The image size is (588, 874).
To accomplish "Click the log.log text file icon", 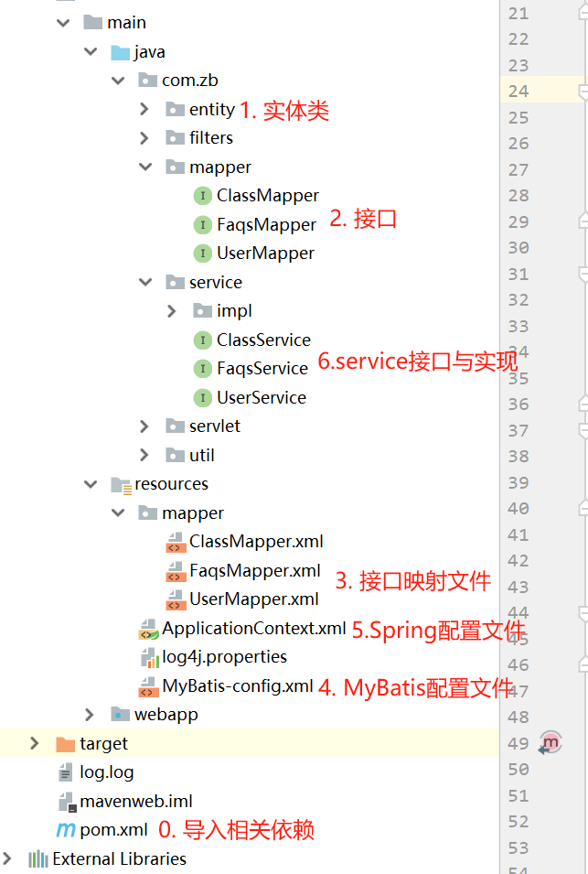I will 65,772.
